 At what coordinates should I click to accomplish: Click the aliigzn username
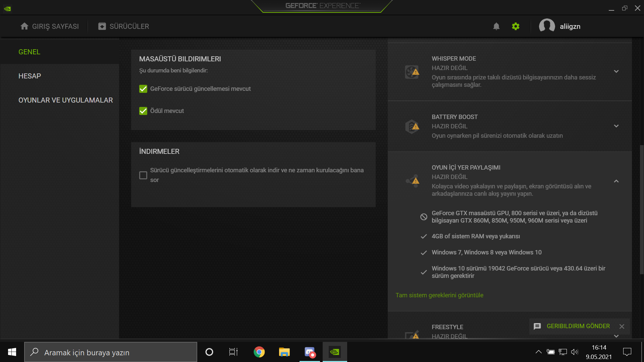[x=570, y=26]
